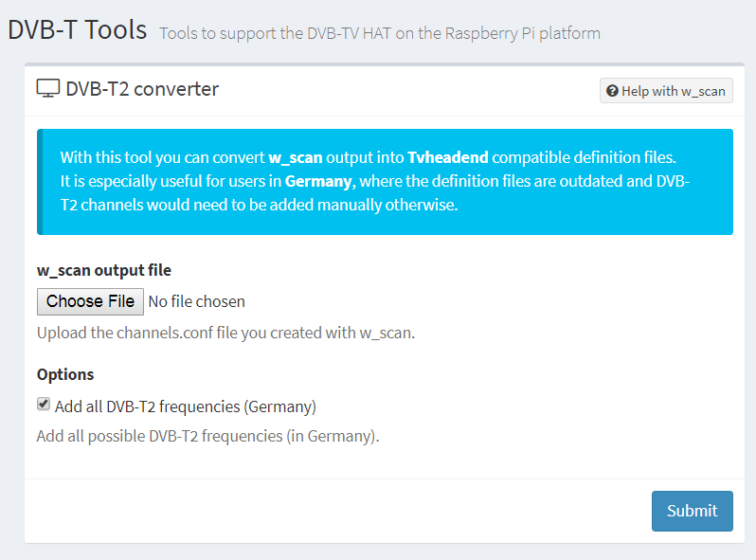This screenshot has height=560, width=756.
Task: Click the 'No file chosen' text
Action: (x=196, y=301)
